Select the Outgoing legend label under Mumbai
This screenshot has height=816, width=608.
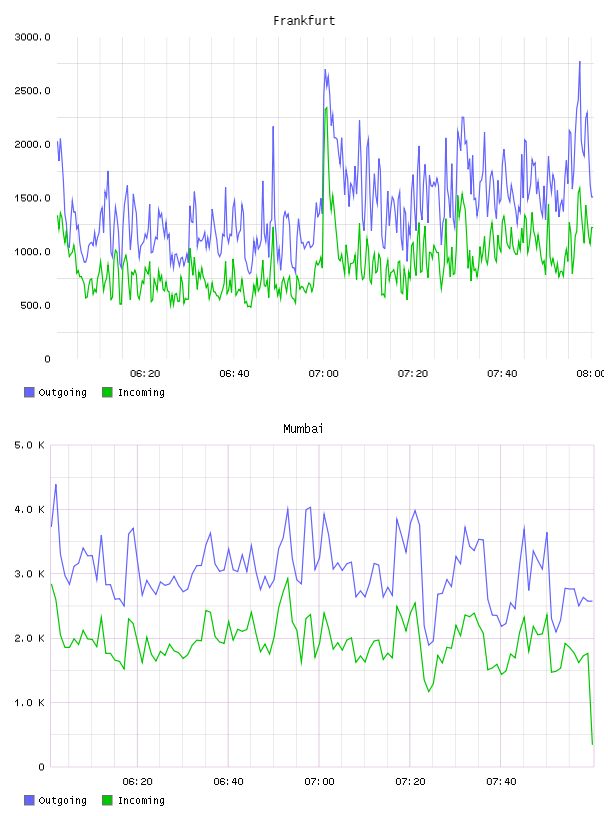pyautogui.click(x=62, y=800)
